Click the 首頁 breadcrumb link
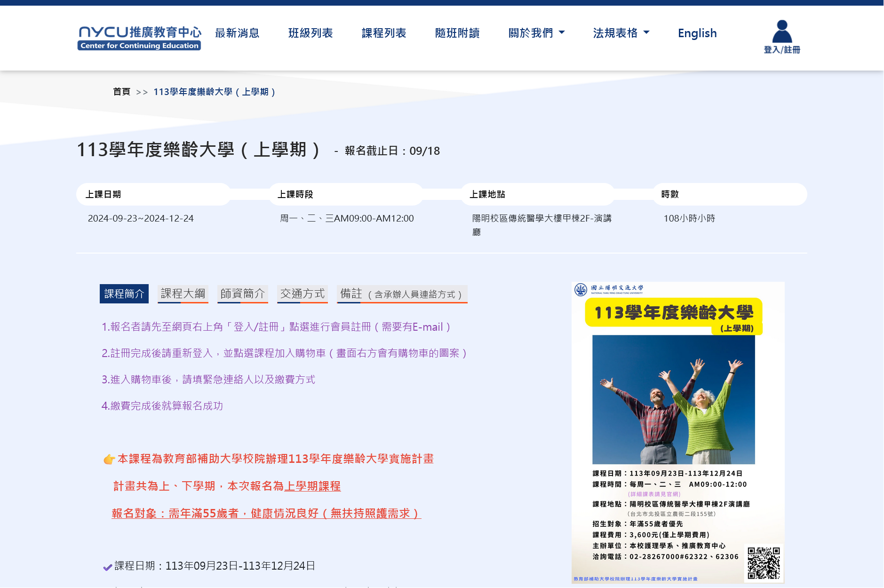This screenshot has height=588, width=884. click(121, 92)
